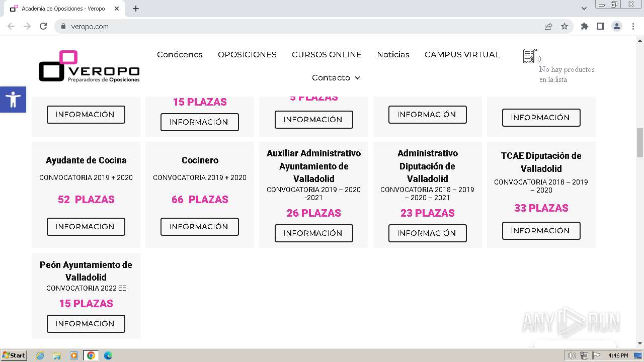Open the Chrome profile avatar
Image resolution: width=644 pixels, height=362 pixels.
[x=617, y=27]
